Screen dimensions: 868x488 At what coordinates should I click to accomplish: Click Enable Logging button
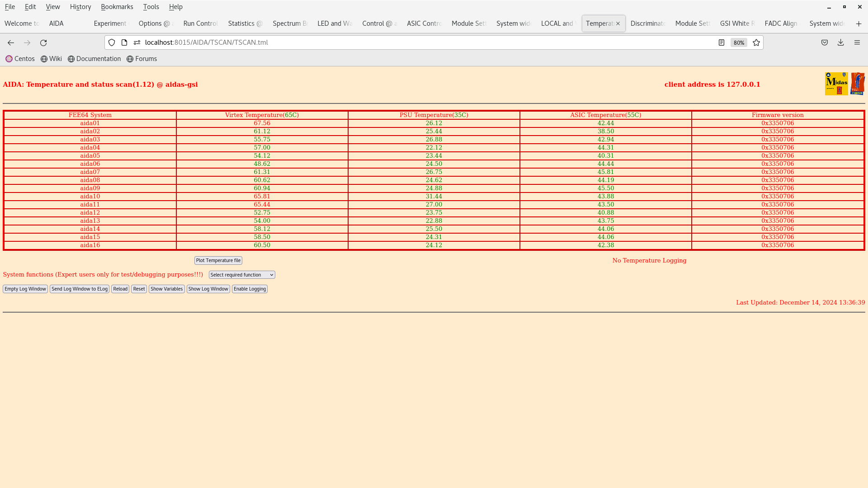tap(249, 288)
